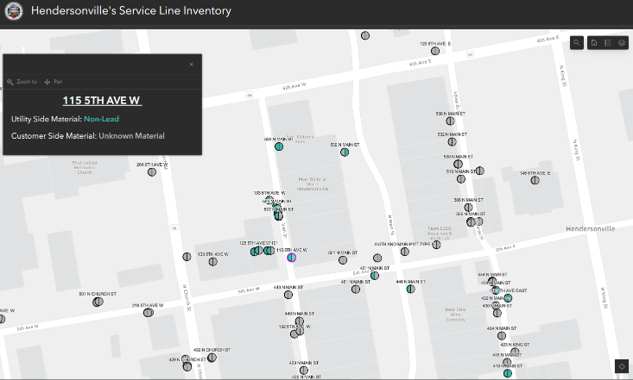Screen dimensions: 633x380
Task: Select the 204 5TH AVE W marker
Action: click(152, 172)
